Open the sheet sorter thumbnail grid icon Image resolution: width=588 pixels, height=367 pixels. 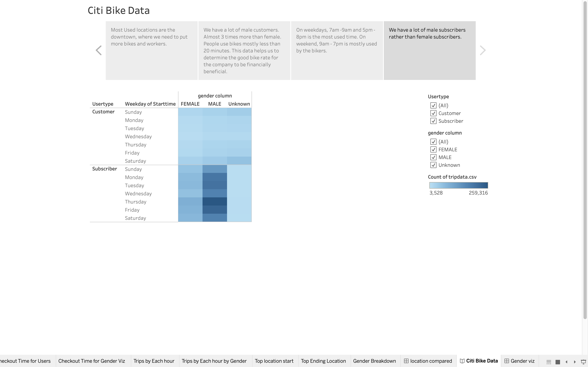(x=558, y=362)
